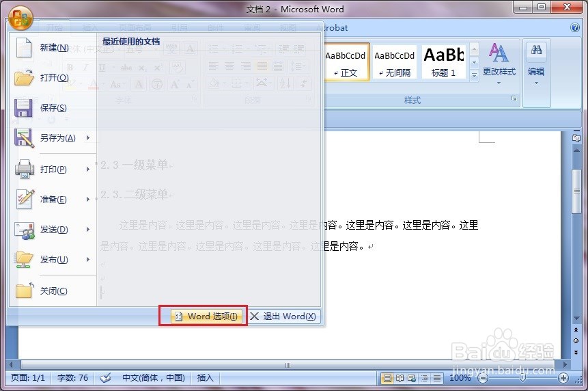Select Close (关闭) menu entry
Image resolution: width=588 pixels, height=391 pixels.
[x=53, y=291]
